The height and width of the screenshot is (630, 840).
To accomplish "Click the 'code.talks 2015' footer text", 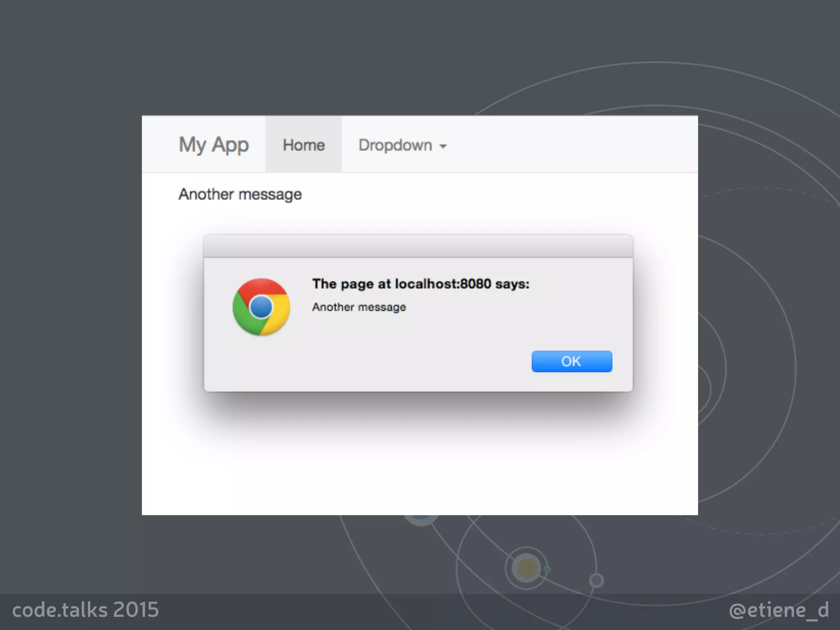I will [85, 609].
